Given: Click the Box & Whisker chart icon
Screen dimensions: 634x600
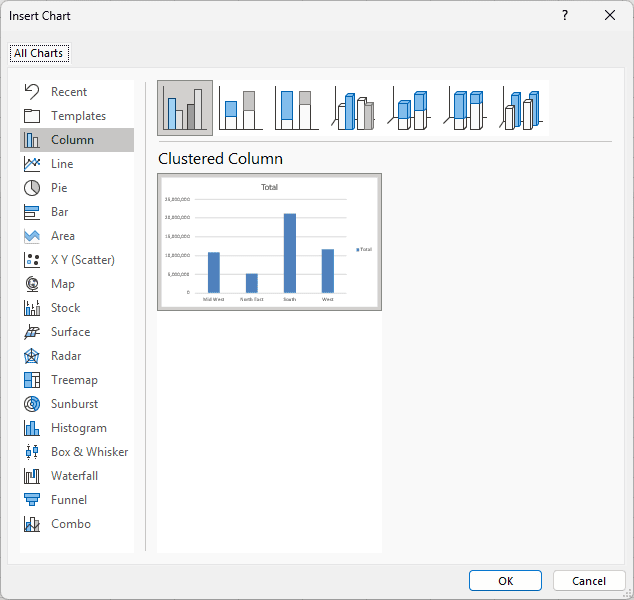Looking at the screenshot, I should (x=32, y=452).
